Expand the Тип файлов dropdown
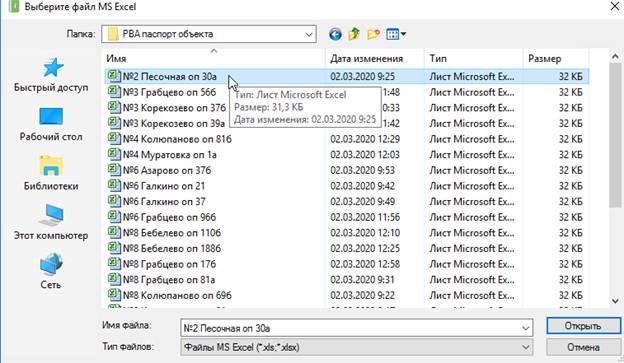The image size is (624, 363). [525, 347]
